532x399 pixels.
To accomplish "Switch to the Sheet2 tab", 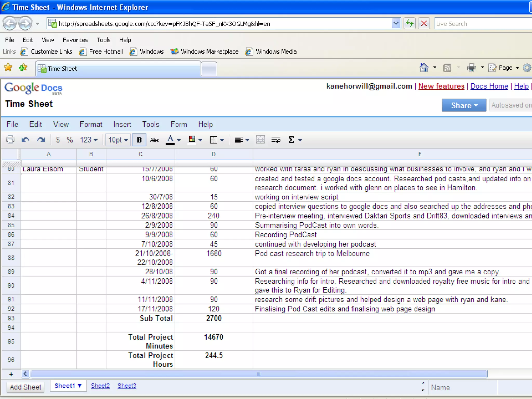I will (x=100, y=386).
